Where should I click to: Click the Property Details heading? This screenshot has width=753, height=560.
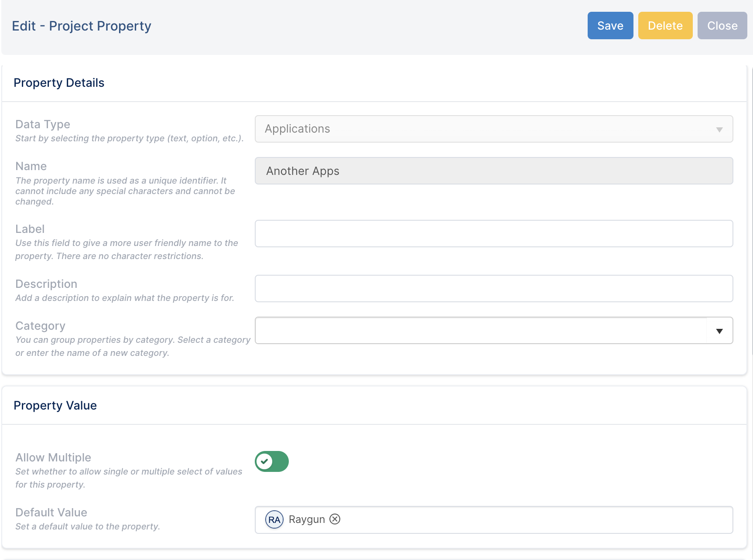59,82
